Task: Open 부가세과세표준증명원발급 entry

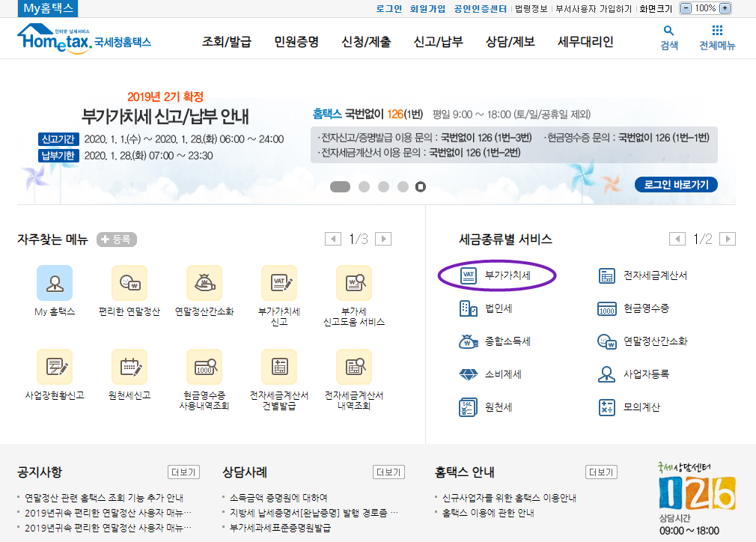Action: click(x=280, y=528)
